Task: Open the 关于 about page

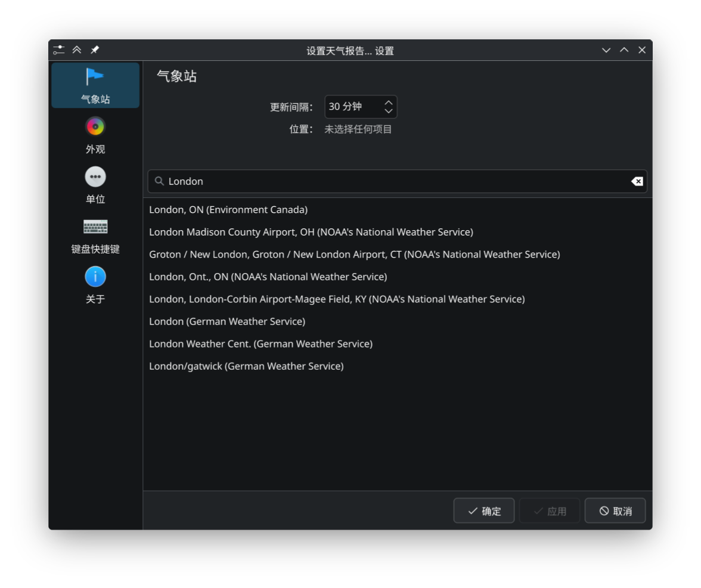Action: point(95,286)
